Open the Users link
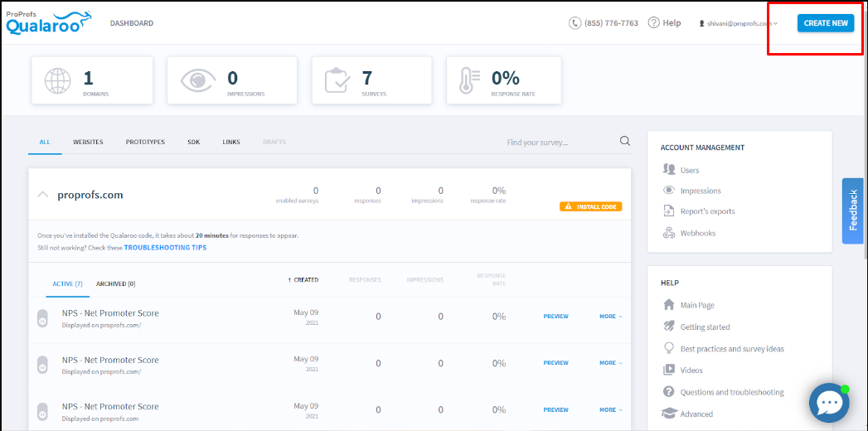The width and height of the screenshot is (868, 431). (690, 171)
